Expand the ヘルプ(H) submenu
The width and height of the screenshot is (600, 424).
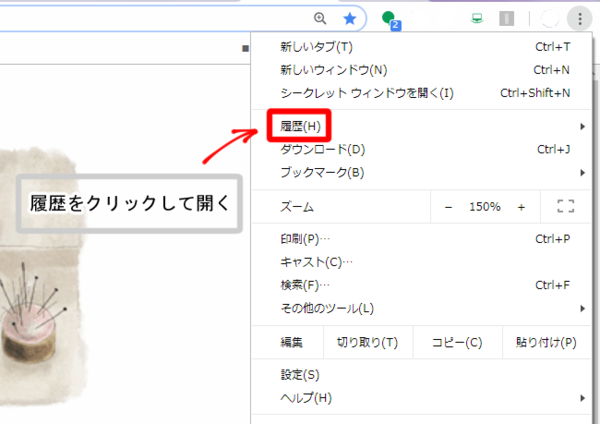306,398
